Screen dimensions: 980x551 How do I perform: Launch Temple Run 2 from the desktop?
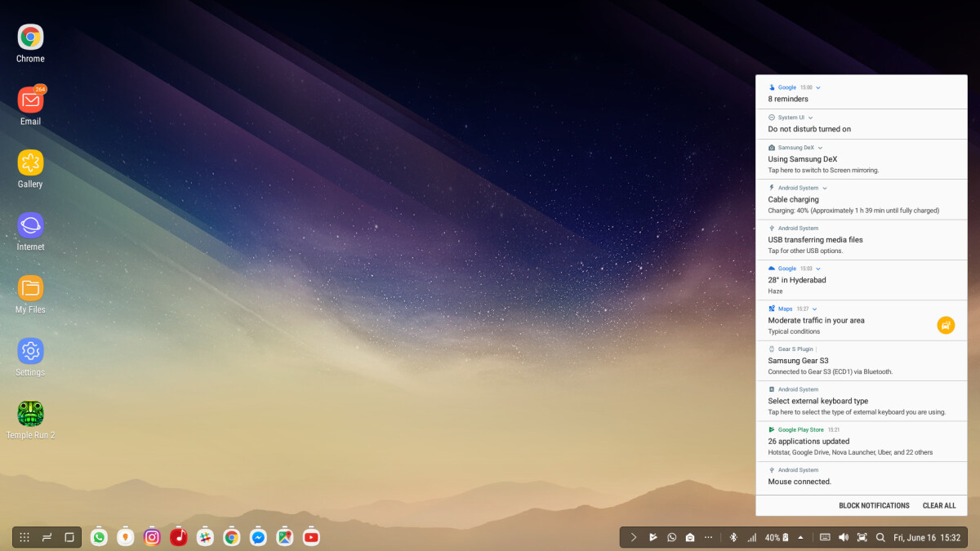[30, 413]
